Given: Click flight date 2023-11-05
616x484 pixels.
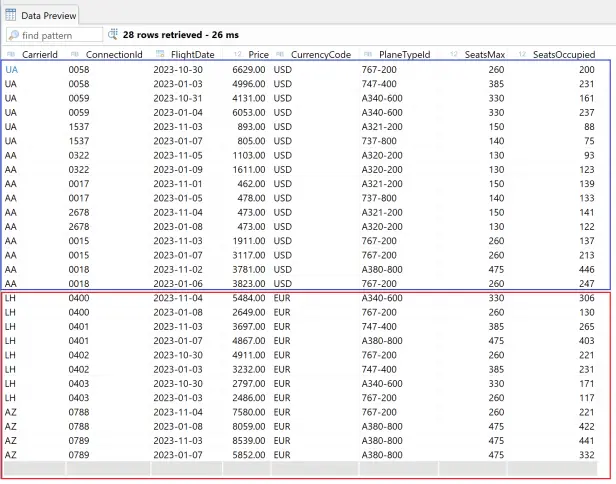Looking at the screenshot, I should (x=178, y=155).
